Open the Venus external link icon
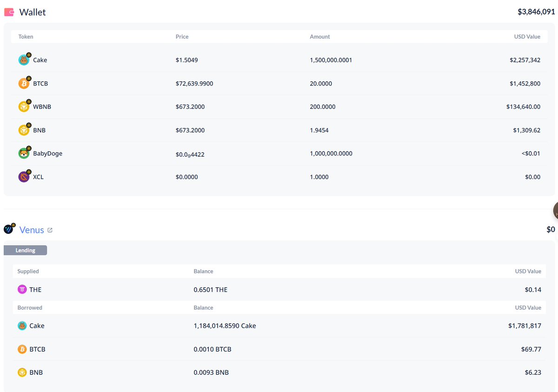Viewport: 558px width, 392px height. (x=50, y=230)
